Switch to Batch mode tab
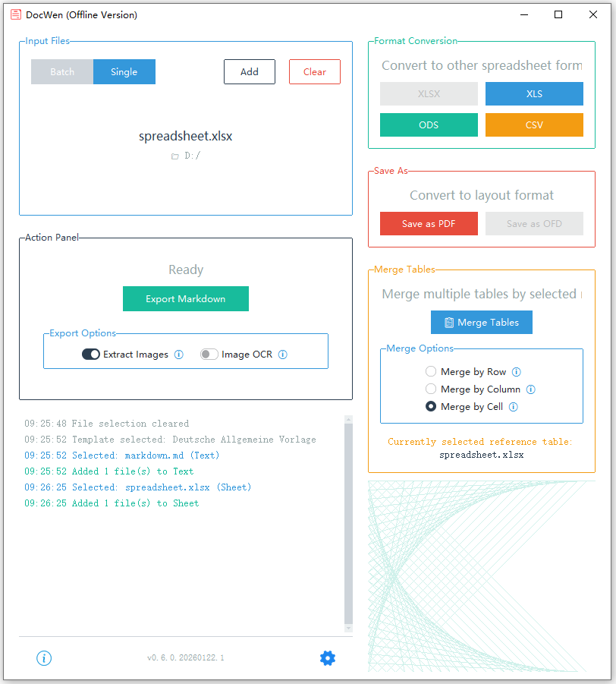 click(62, 72)
